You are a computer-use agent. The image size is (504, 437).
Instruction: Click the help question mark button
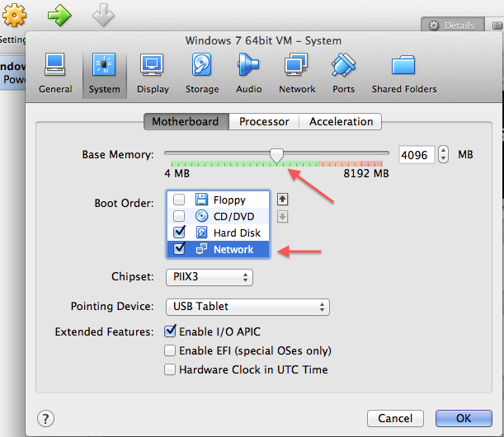46,418
